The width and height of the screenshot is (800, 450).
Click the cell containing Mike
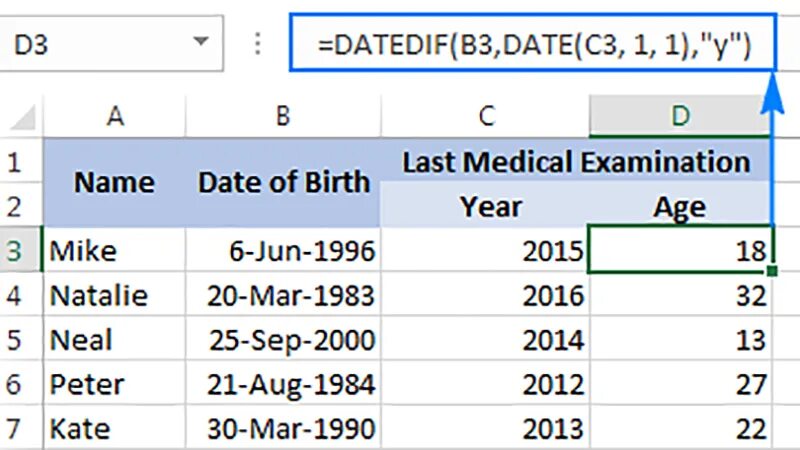point(115,251)
